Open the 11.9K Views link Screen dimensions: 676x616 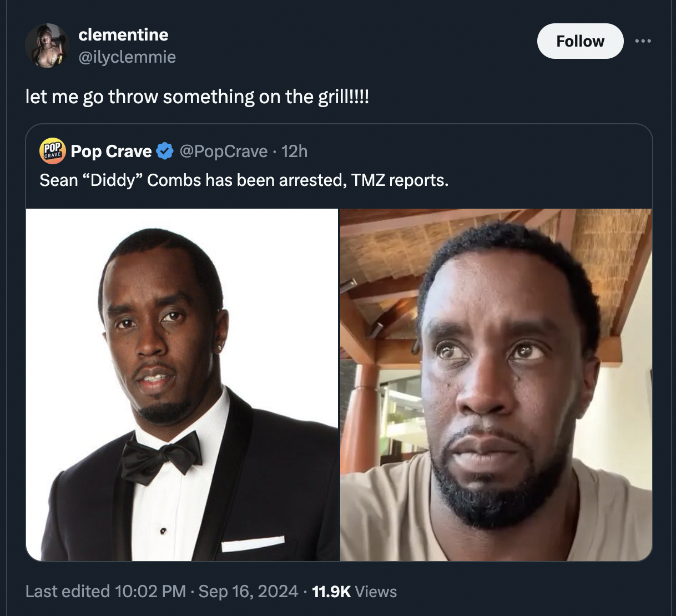pos(355,592)
